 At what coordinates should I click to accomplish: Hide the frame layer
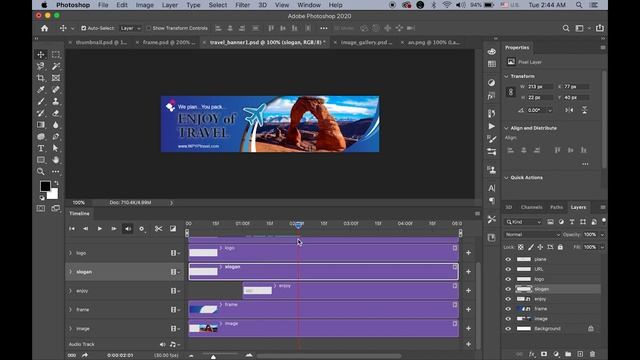[508, 309]
